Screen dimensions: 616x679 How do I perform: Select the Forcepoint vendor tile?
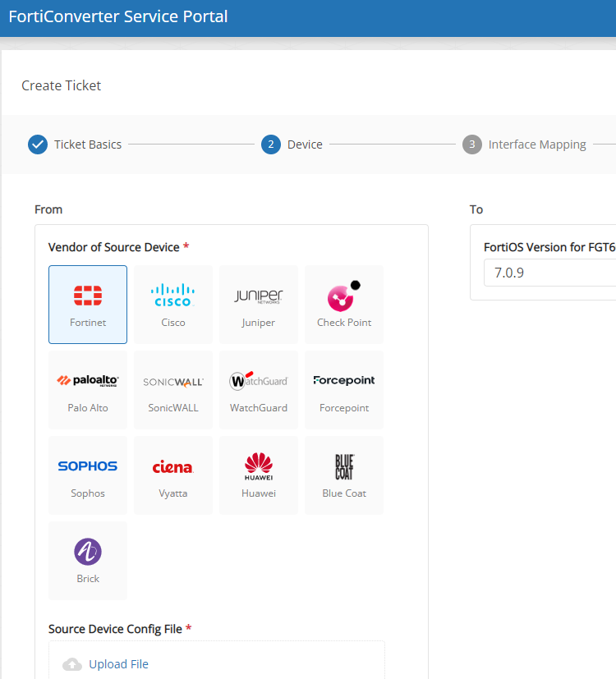pos(344,390)
